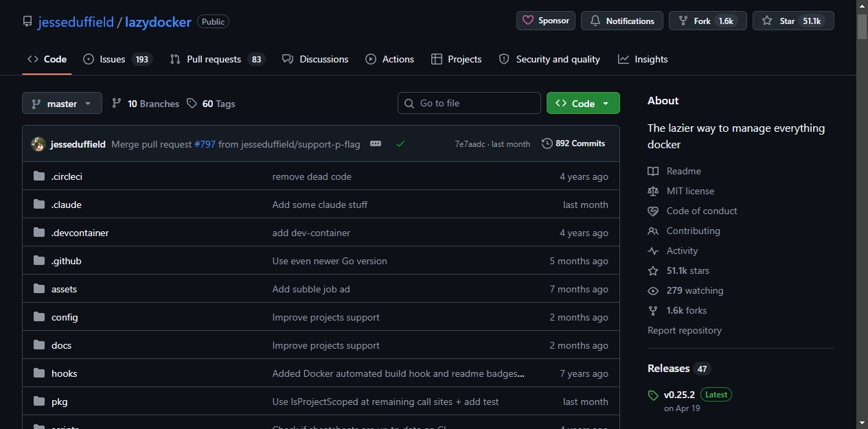Open 'add dev-container' commit message

(x=311, y=233)
